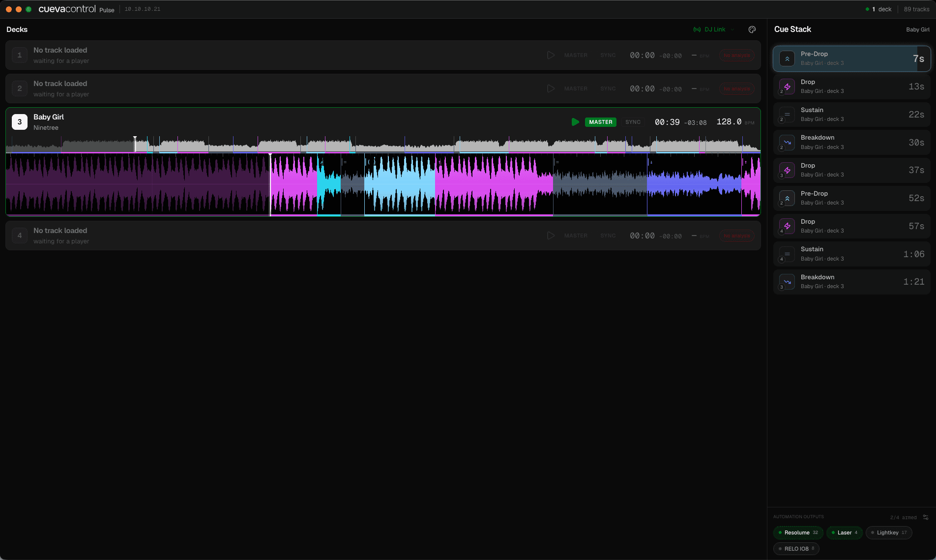Viewport: 936px width, 560px height.
Task: Click deck 2 play icon
Action: pos(551,88)
